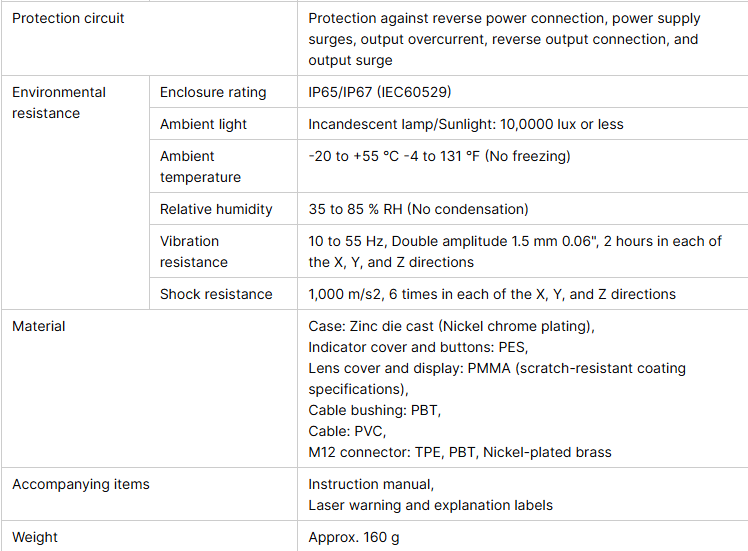Click the Vibration resistance label
The width and height of the screenshot is (748, 551).
[194, 252]
